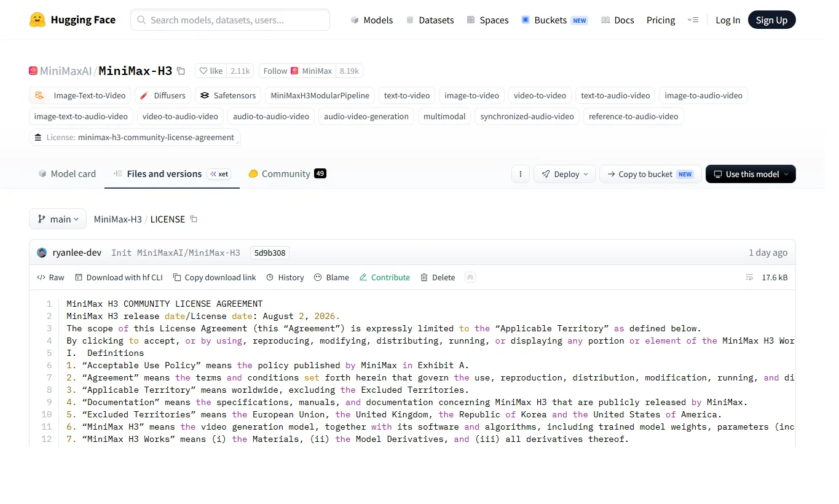Click the green Contribute link

[x=385, y=277]
